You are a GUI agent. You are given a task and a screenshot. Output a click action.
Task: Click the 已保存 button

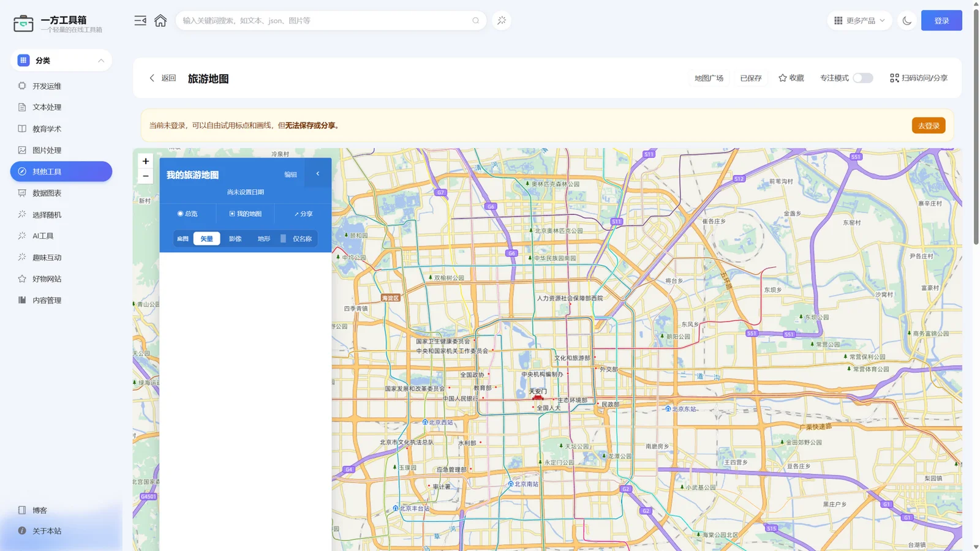pos(750,78)
